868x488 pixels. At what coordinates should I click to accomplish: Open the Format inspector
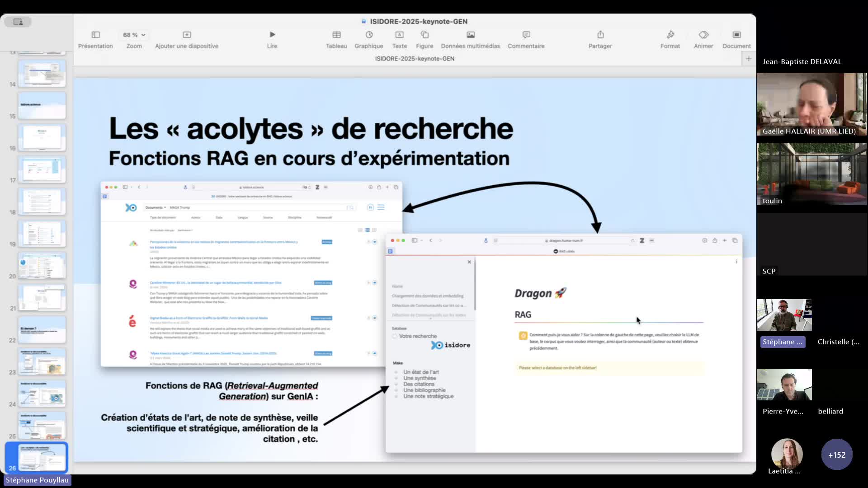670,40
